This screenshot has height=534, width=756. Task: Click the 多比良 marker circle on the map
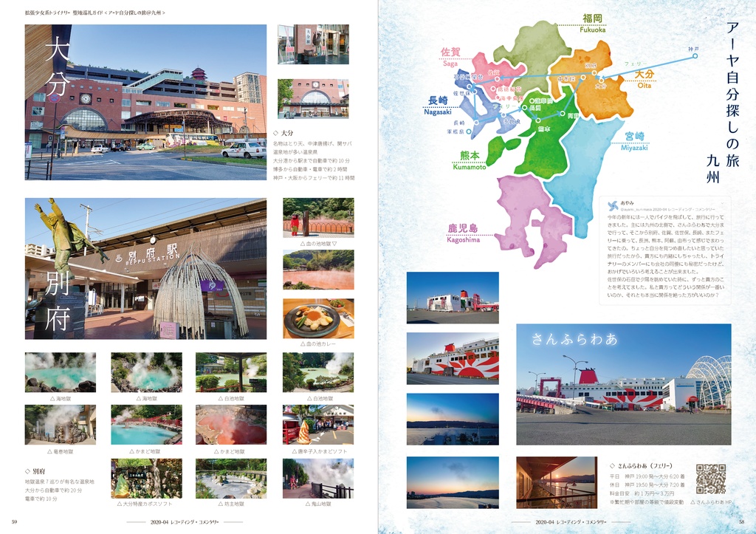pyautogui.click(x=504, y=115)
